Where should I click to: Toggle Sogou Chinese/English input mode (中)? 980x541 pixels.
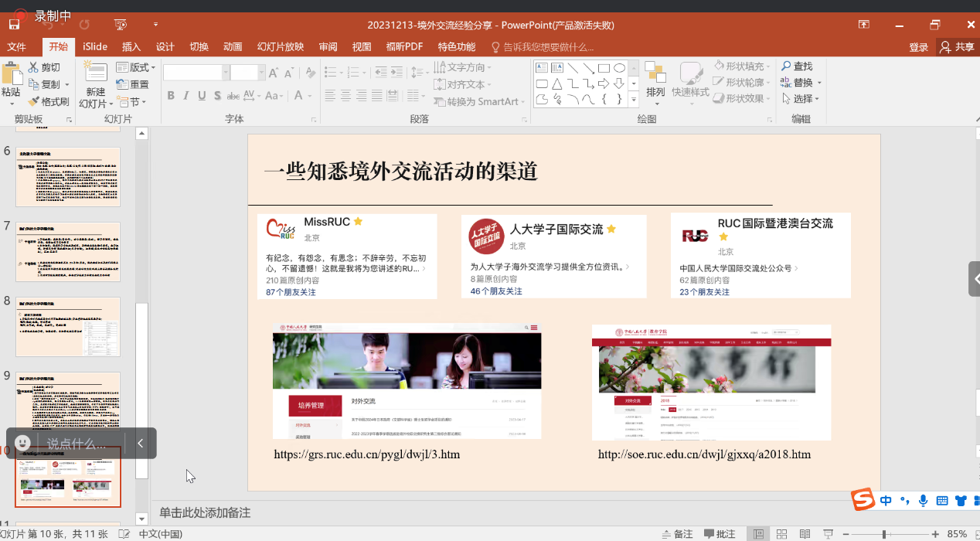point(886,501)
